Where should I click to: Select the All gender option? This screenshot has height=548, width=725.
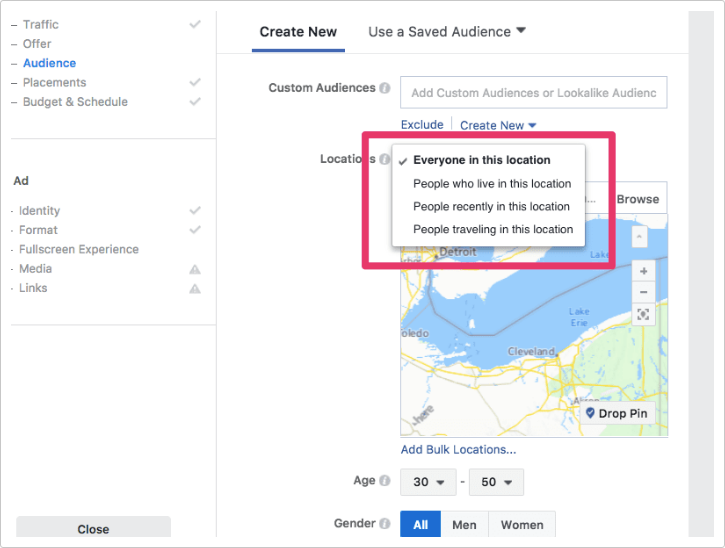(420, 524)
